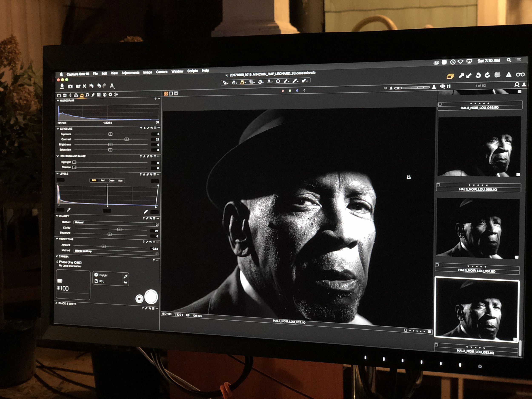Expand the Black & White panel
This screenshot has width=532, height=399.
coord(56,303)
